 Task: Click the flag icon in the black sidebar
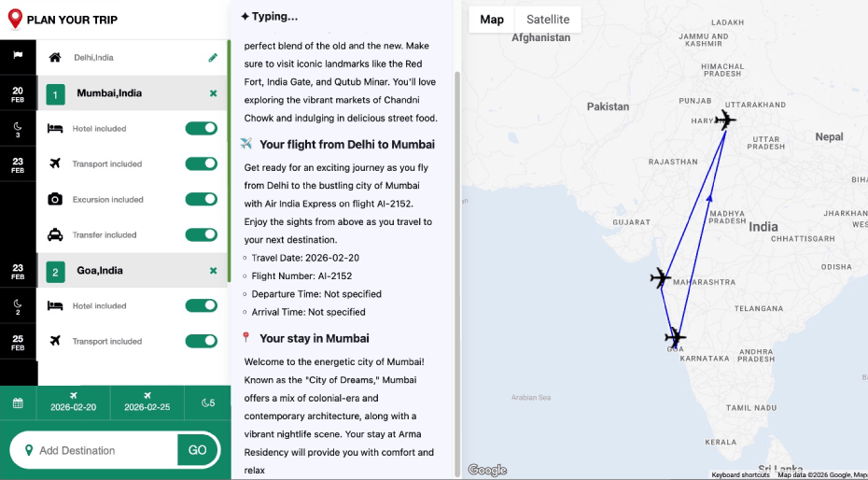[x=18, y=55]
